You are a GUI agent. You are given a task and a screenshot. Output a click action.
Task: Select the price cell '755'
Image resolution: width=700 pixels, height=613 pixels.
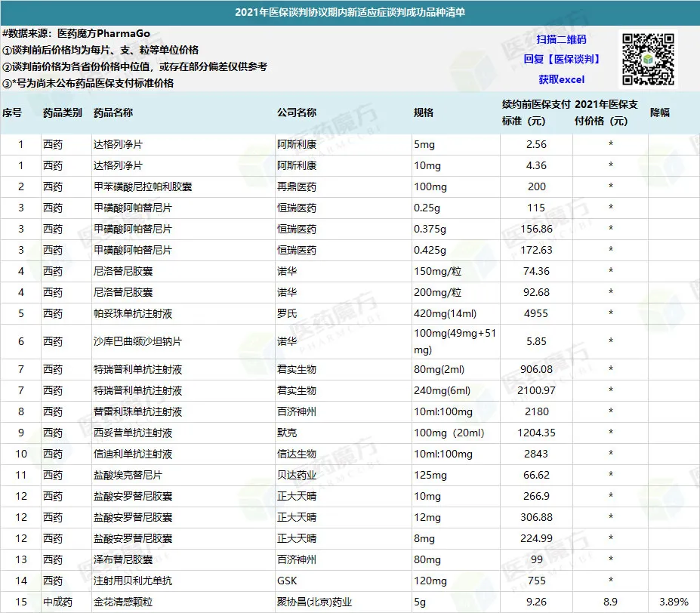(x=536, y=581)
